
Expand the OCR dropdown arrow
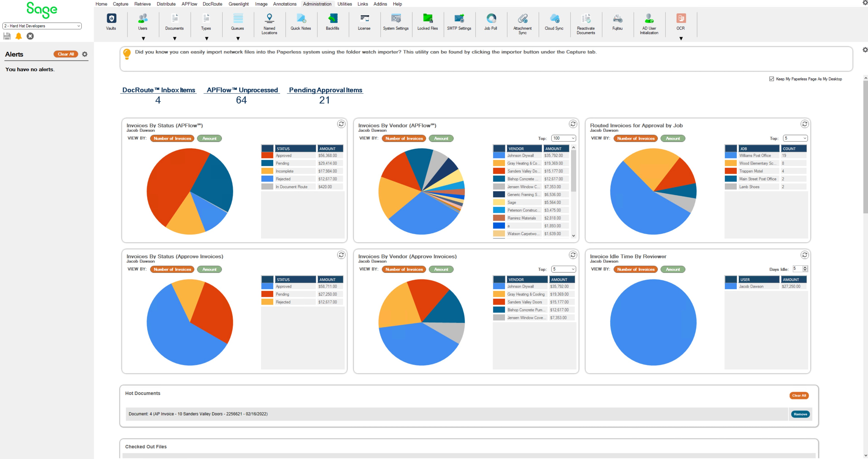681,38
